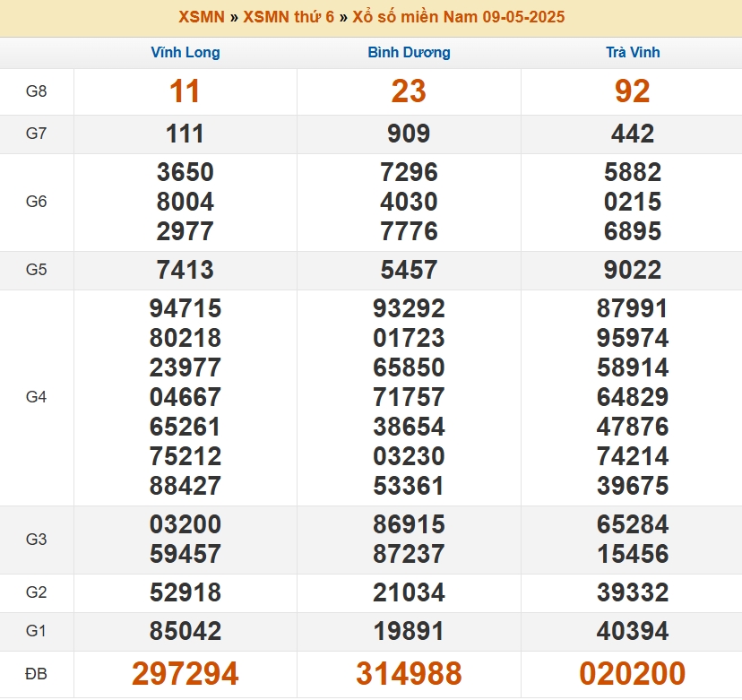Click G2 number 39332
This screenshot has width=742, height=700.
click(x=633, y=592)
